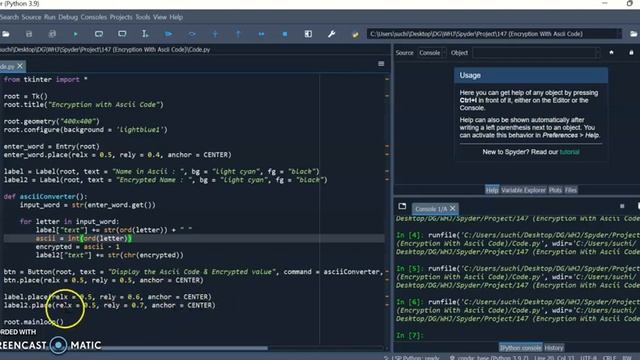Close the Code.py editor tab
This screenshot has height=360, width=640.
(20, 66)
